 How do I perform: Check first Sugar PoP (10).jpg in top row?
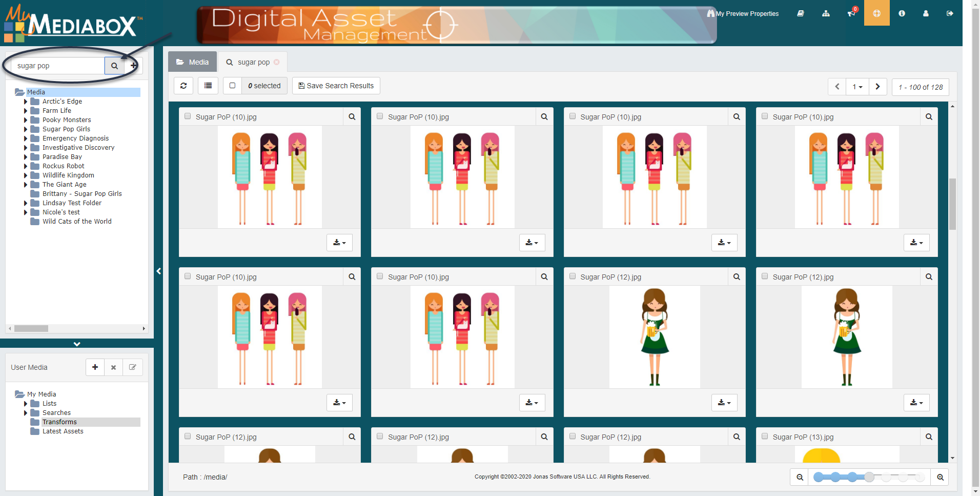click(188, 116)
